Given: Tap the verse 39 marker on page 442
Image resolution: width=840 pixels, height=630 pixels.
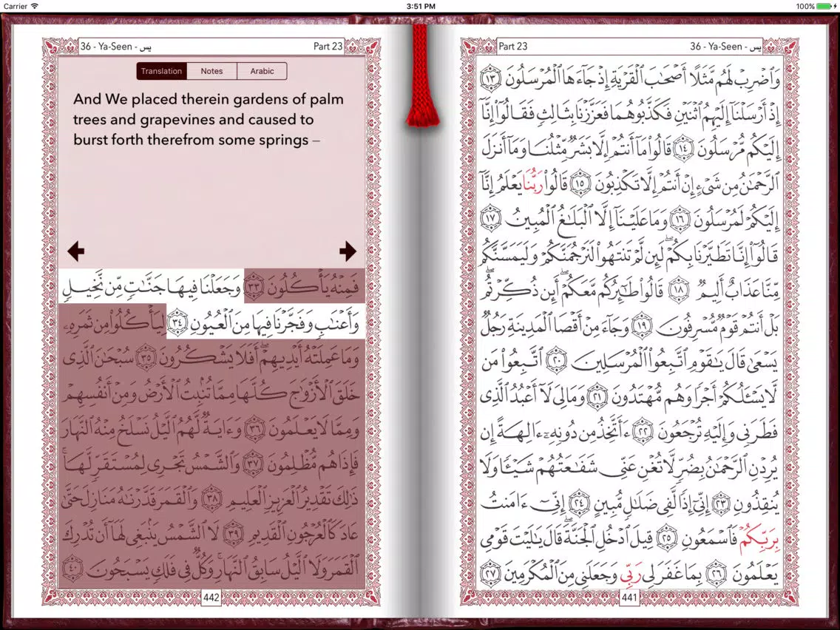Looking at the screenshot, I should [234, 534].
